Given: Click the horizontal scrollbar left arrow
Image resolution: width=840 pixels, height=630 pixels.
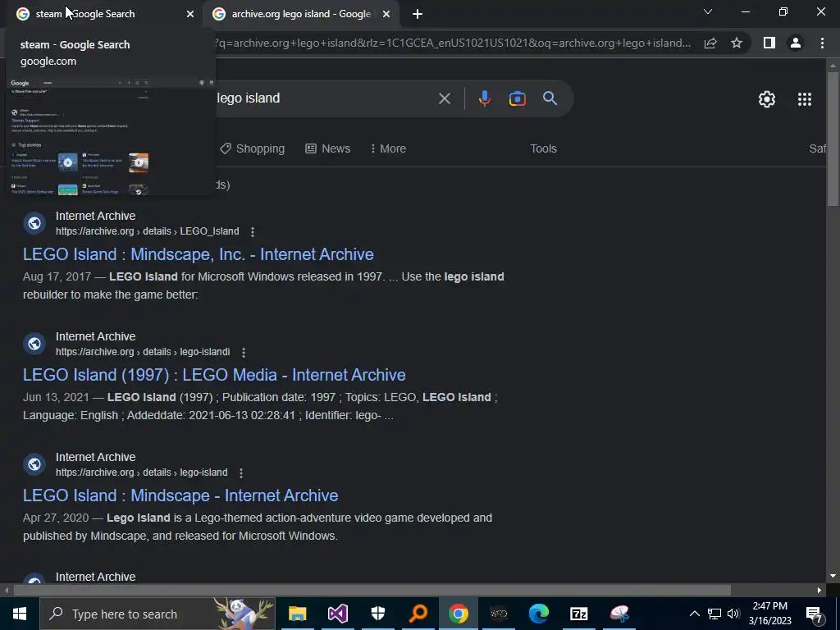Looking at the screenshot, I should (6, 591).
